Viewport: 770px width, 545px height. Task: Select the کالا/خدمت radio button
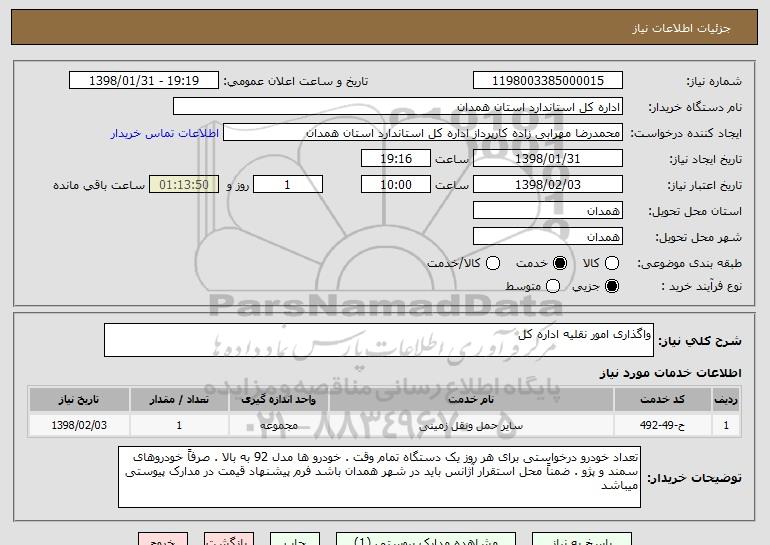493,263
